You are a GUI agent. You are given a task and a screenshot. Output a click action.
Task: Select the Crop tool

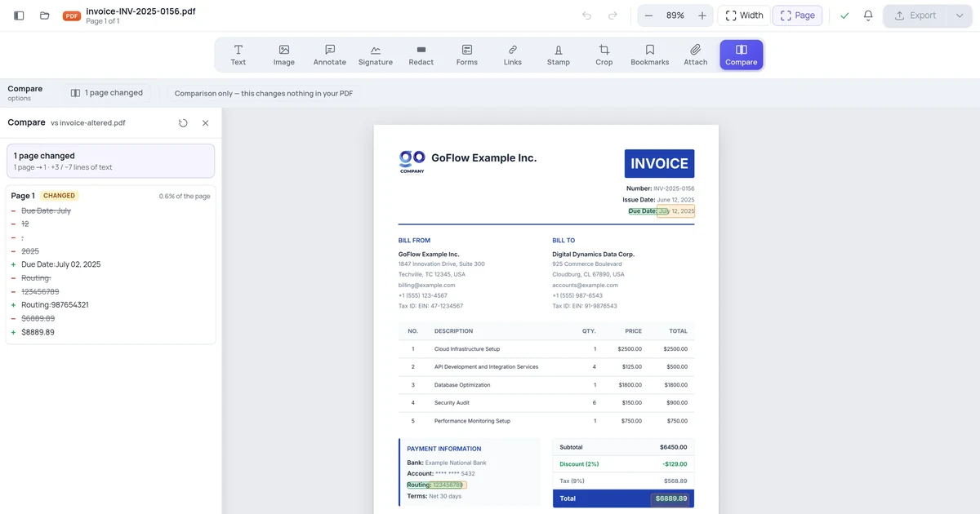[604, 55]
